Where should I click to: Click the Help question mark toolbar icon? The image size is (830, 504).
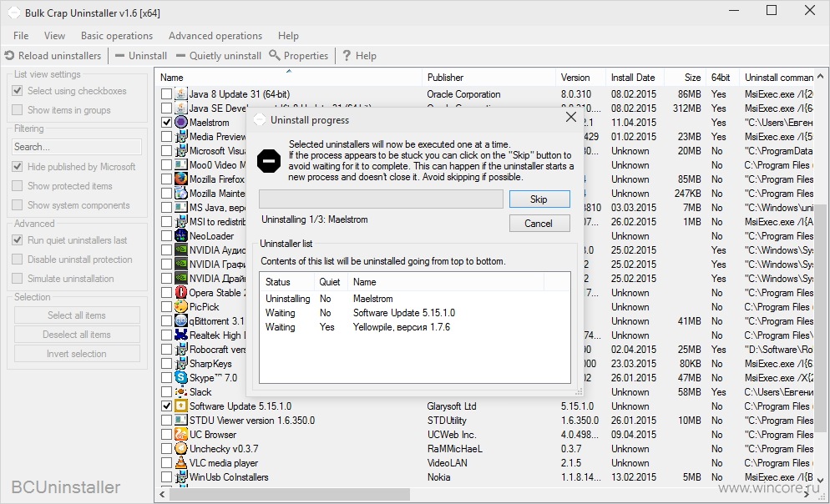pyautogui.click(x=347, y=56)
